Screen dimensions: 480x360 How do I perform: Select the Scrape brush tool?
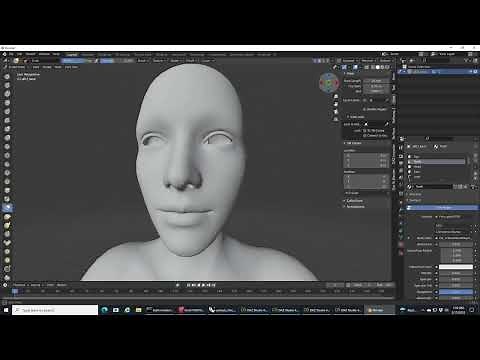[7, 182]
